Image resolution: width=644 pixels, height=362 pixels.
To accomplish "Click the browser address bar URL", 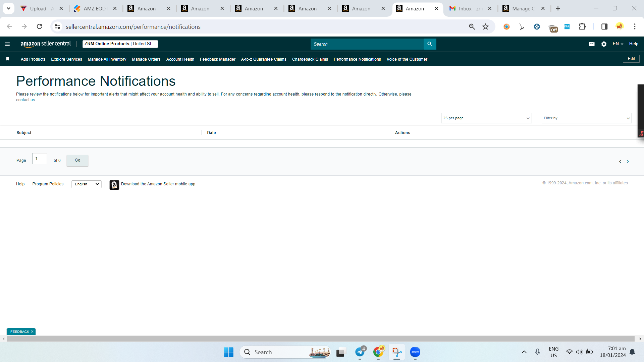I will pos(133,26).
